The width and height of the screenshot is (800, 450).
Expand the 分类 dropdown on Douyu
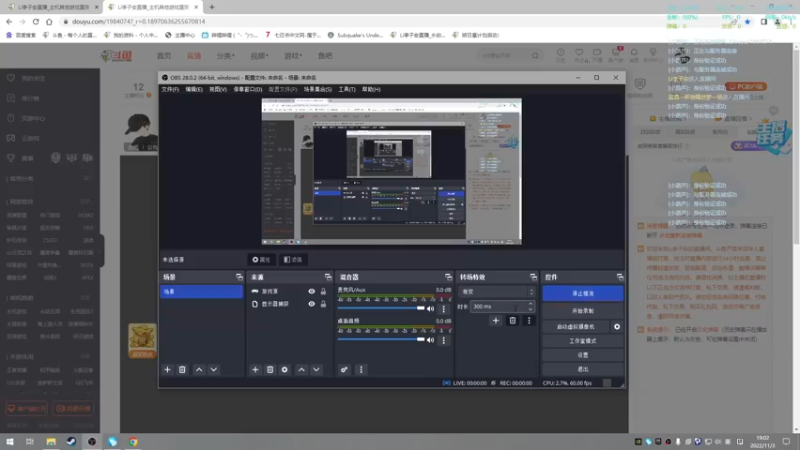click(x=226, y=56)
